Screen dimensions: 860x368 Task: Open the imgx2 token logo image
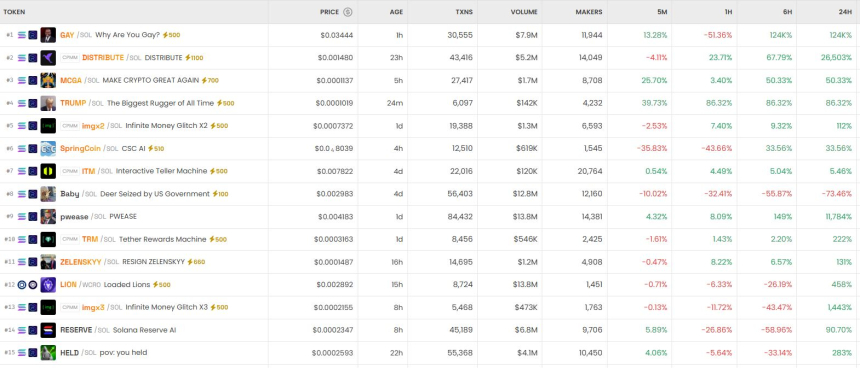tap(48, 126)
